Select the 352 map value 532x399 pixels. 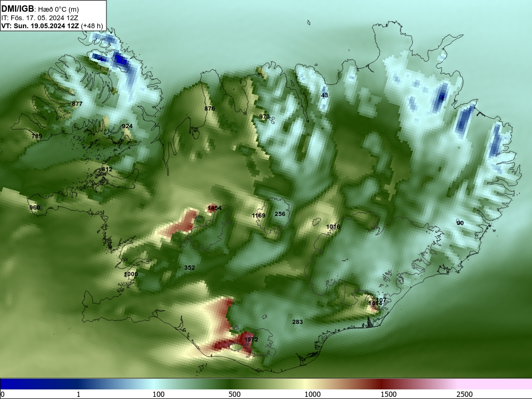tap(189, 268)
